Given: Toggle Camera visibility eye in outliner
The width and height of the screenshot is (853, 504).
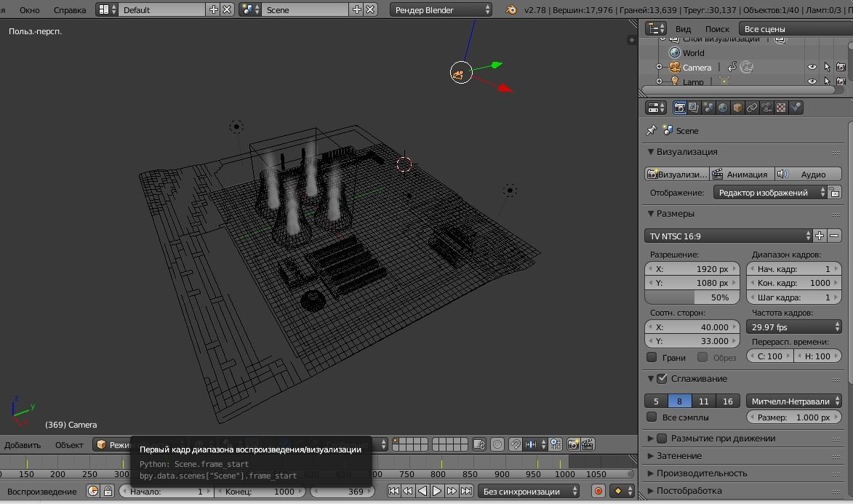Looking at the screenshot, I should point(812,67).
